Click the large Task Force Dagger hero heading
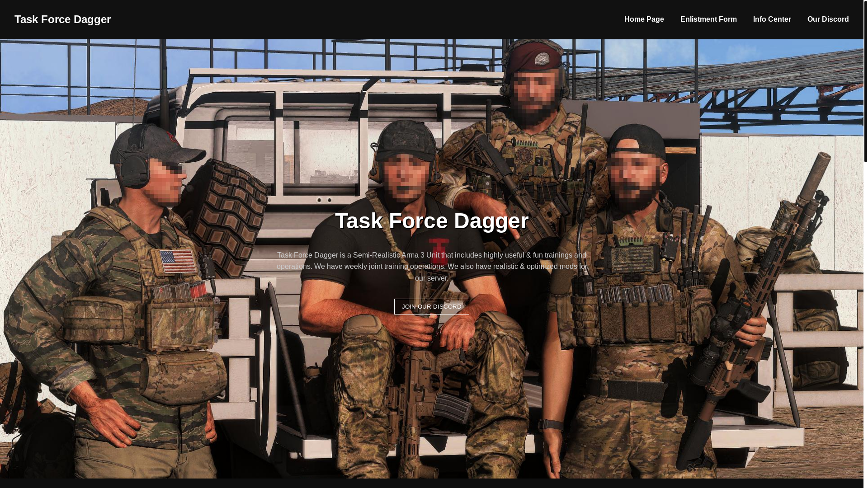The width and height of the screenshot is (868, 488). coord(431,221)
